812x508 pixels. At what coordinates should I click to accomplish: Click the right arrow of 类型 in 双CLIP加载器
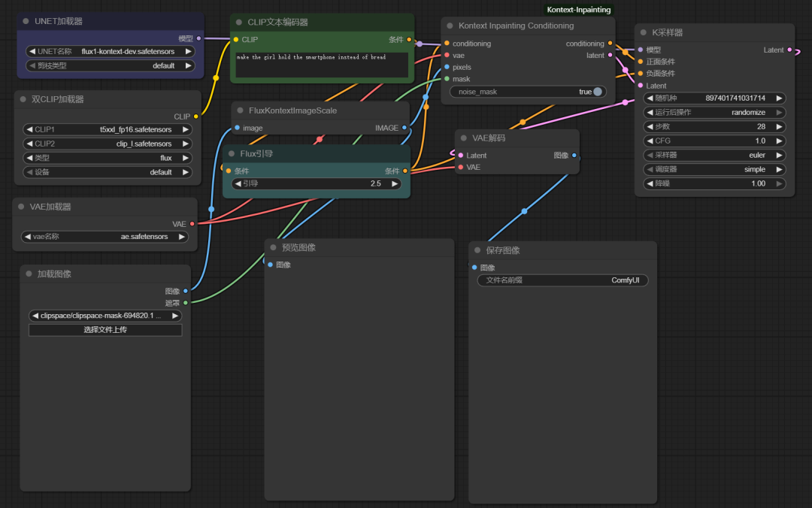186,158
